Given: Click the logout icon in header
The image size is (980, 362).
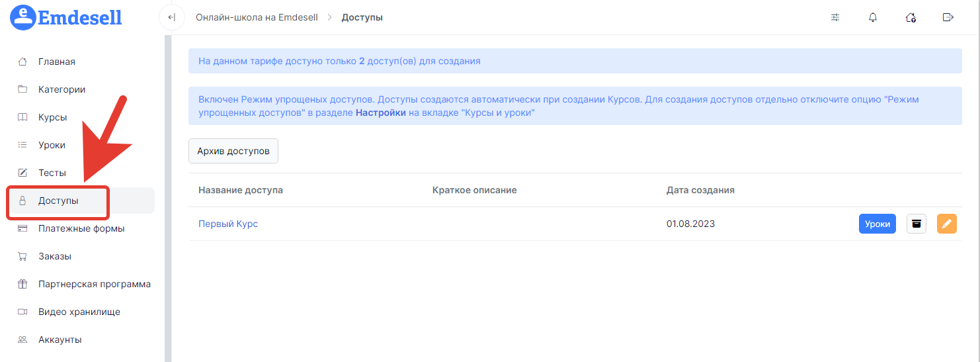Looking at the screenshot, I should 948,17.
